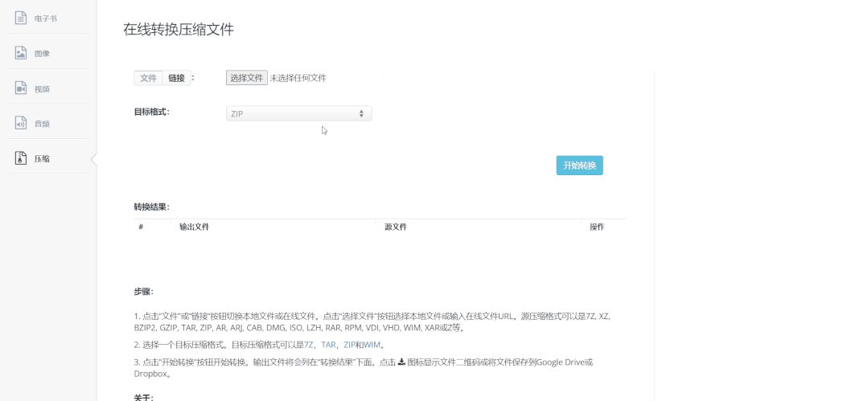Click the 选择文件 choose file button
The width and height of the screenshot is (868, 401).
(247, 78)
